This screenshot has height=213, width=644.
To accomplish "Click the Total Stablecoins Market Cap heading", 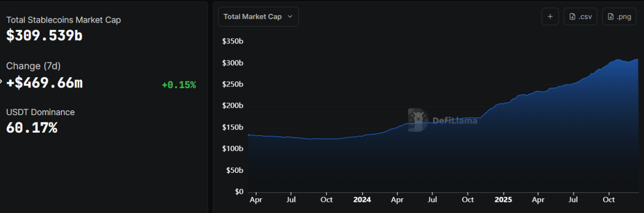I will click(64, 20).
